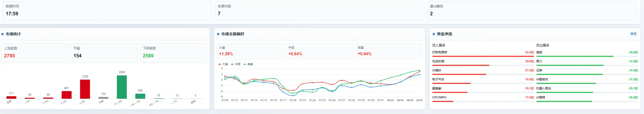Click the 下跌家数 2589 stat card
644x114 pixels.
(173, 53)
